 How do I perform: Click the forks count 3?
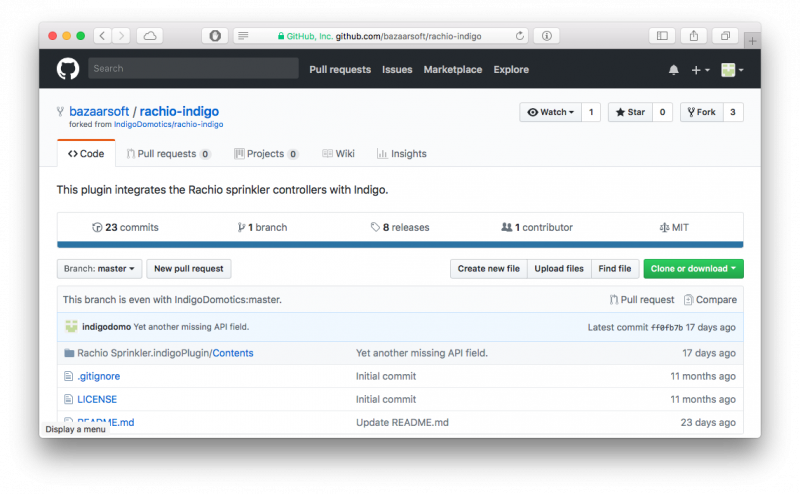733,112
